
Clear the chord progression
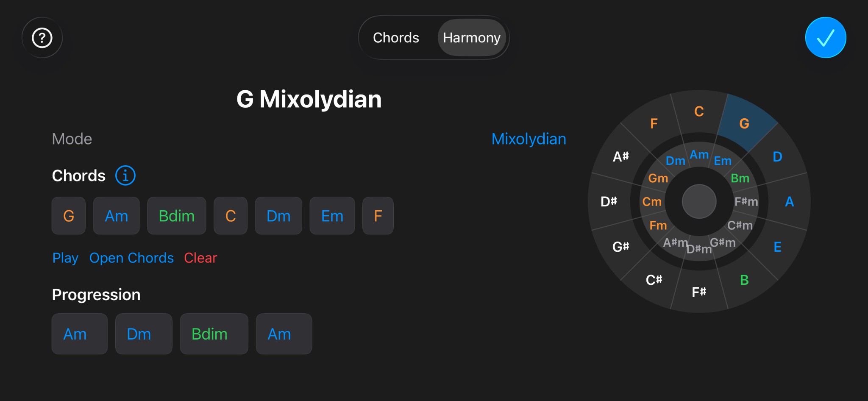click(x=200, y=258)
